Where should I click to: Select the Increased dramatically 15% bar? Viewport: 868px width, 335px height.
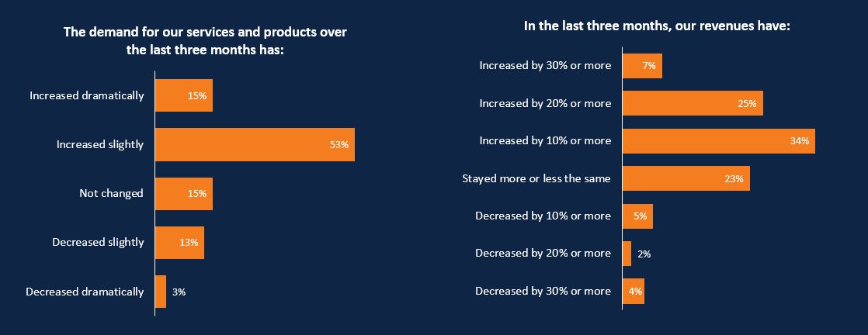[x=184, y=95]
